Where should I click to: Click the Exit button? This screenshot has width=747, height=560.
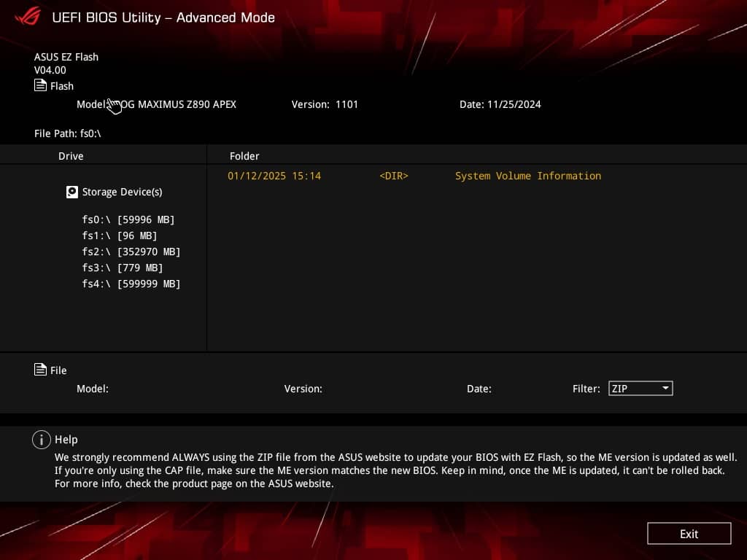[689, 534]
